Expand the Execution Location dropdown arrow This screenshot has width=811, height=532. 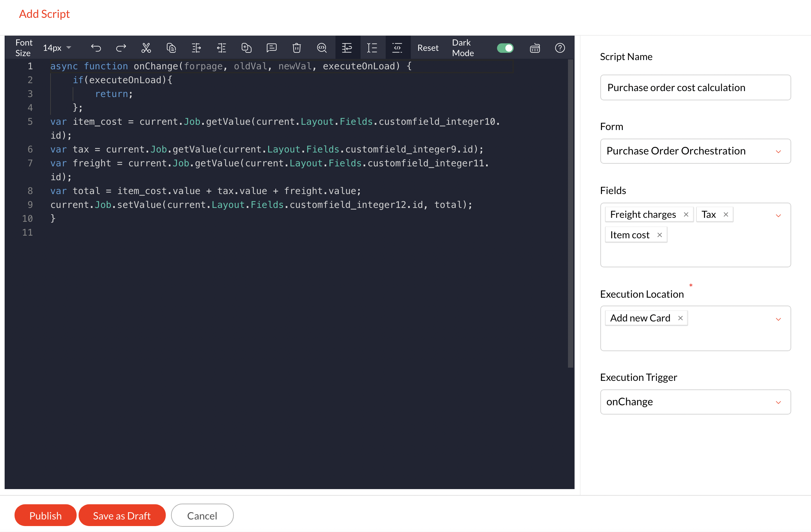pyautogui.click(x=778, y=319)
